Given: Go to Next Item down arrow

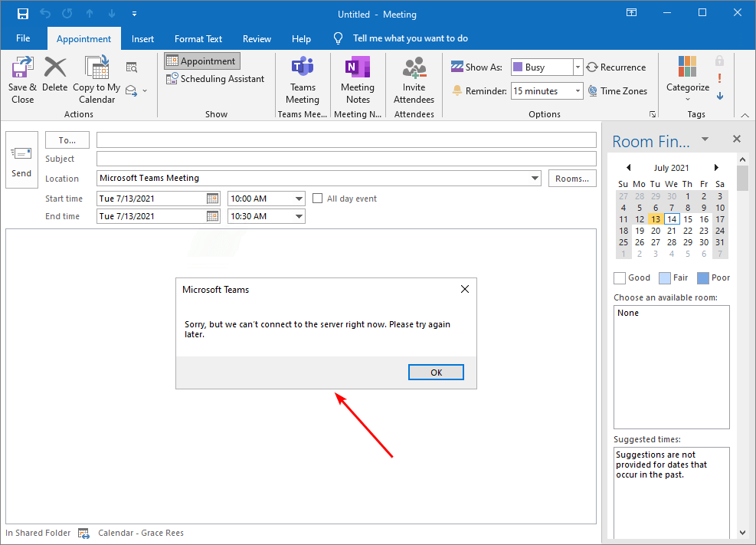Looking at the screenshot, I should point(112,14).
